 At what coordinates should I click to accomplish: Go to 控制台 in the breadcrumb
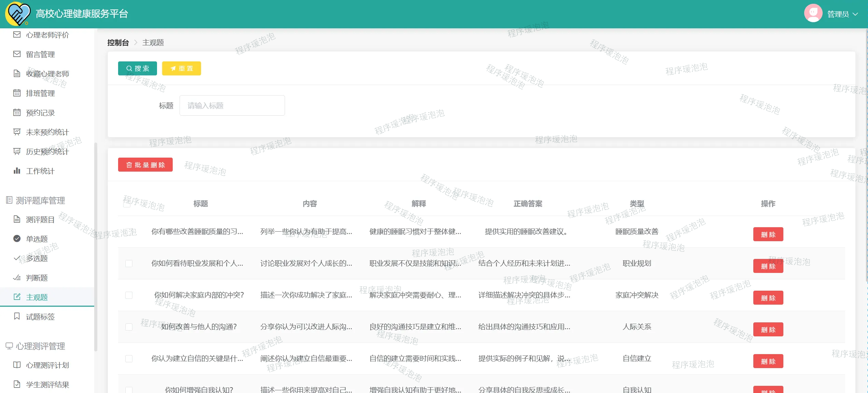(x=118, y=43)
